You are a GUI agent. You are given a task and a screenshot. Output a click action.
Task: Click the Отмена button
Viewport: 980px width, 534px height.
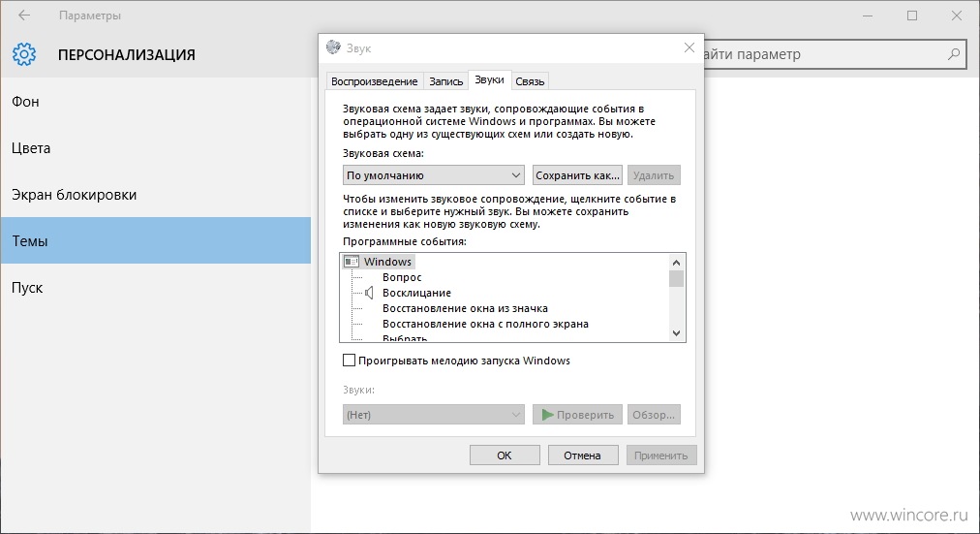click(x=583, y=455)
